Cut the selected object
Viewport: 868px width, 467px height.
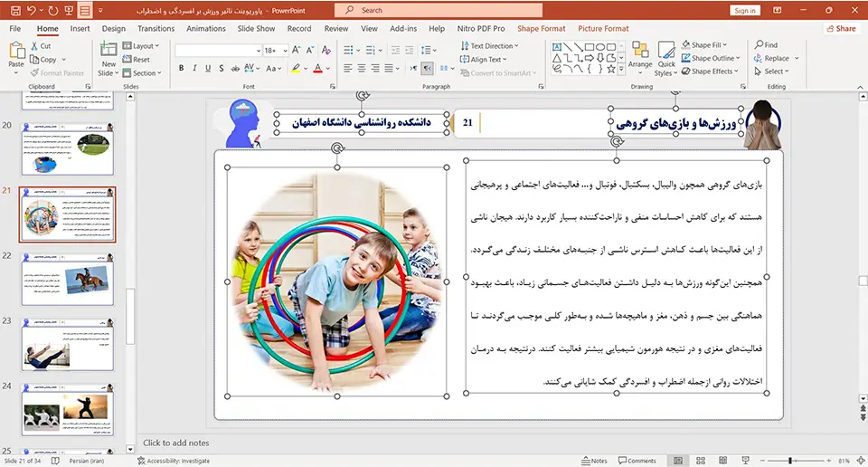click(x=41, y=46)
